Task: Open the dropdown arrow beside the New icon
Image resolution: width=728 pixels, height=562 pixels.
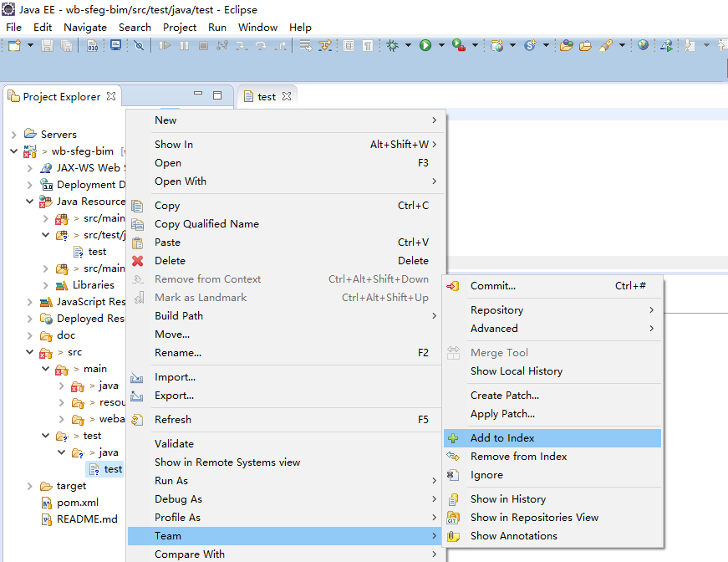Action: [x=30, y=45]
